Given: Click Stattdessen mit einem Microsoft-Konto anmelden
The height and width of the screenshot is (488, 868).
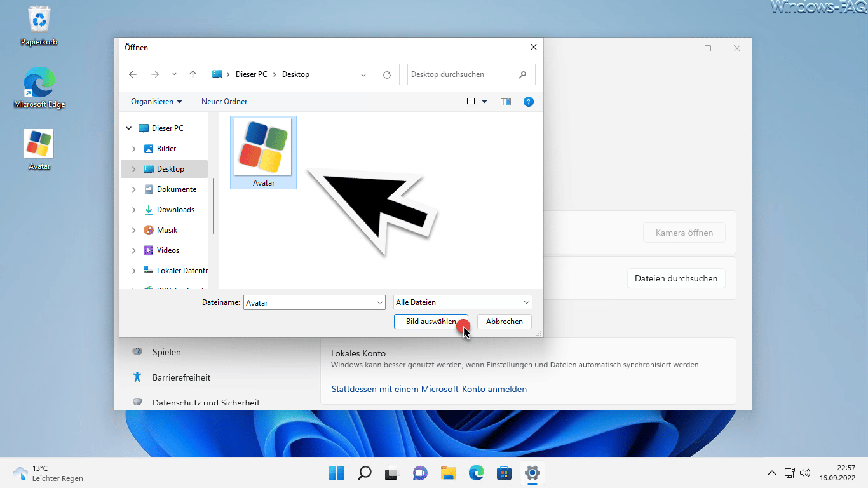Looking at the screenshot, I should coord(429,389).
